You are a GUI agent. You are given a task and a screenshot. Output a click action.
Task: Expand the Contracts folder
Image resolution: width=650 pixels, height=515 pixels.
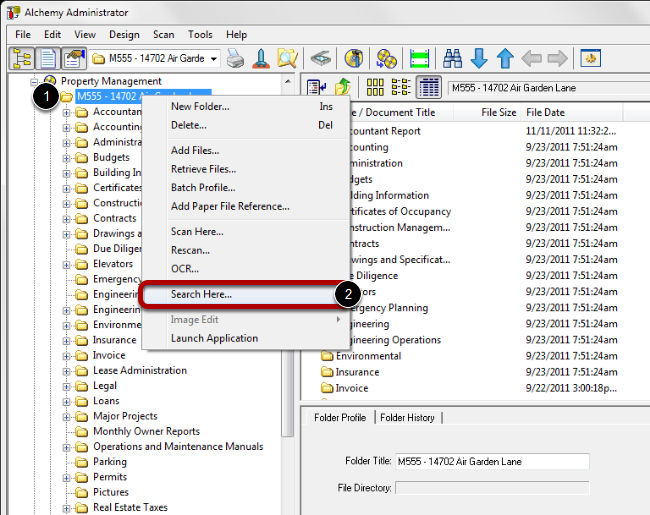66,219
